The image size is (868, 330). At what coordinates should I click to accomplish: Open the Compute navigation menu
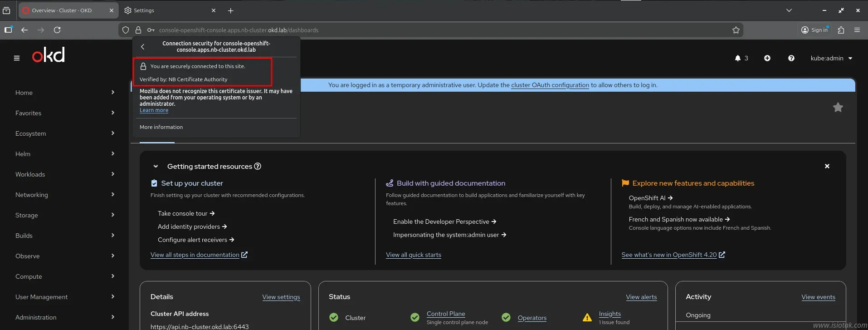65,276
